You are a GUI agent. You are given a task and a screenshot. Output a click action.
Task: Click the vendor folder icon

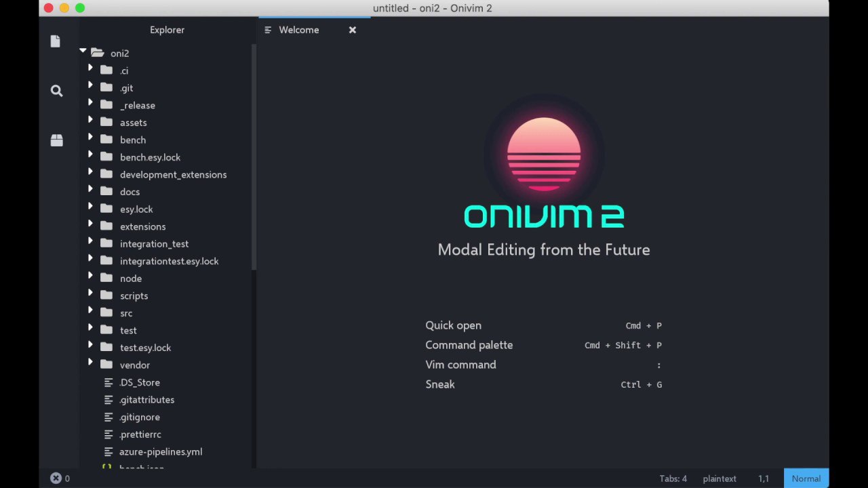[106, 365]
